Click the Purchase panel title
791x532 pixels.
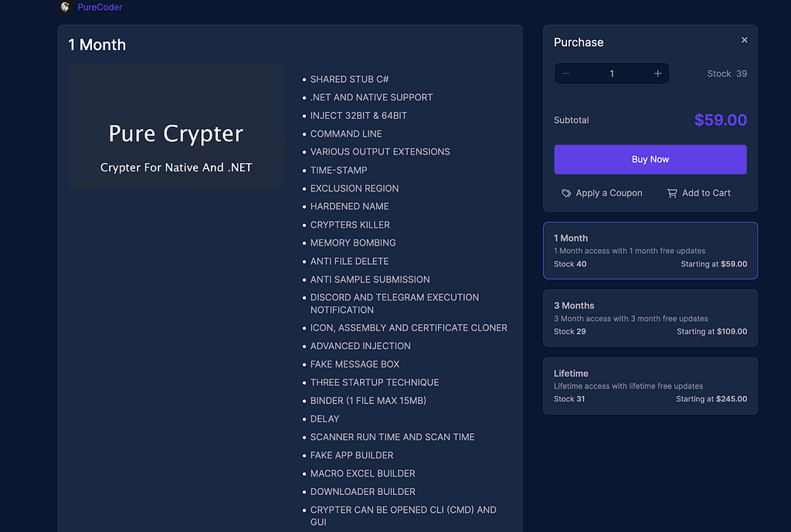coord(579,42)
